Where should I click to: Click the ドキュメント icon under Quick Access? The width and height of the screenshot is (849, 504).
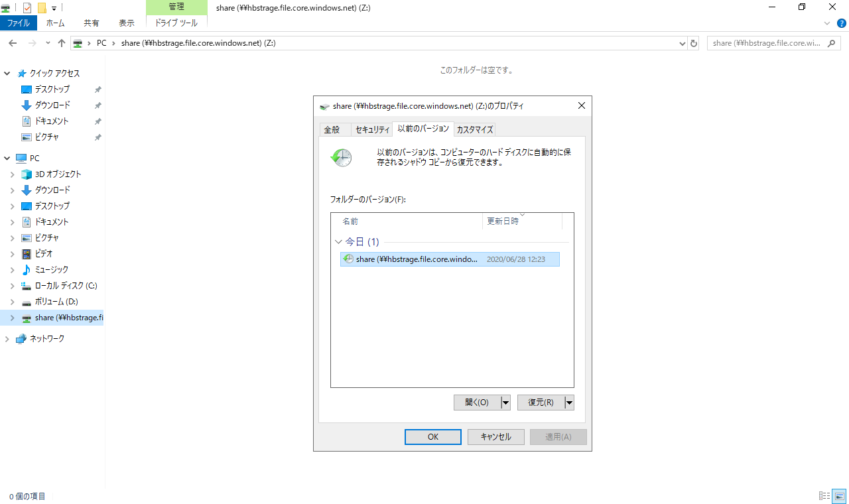pos(27,121)
